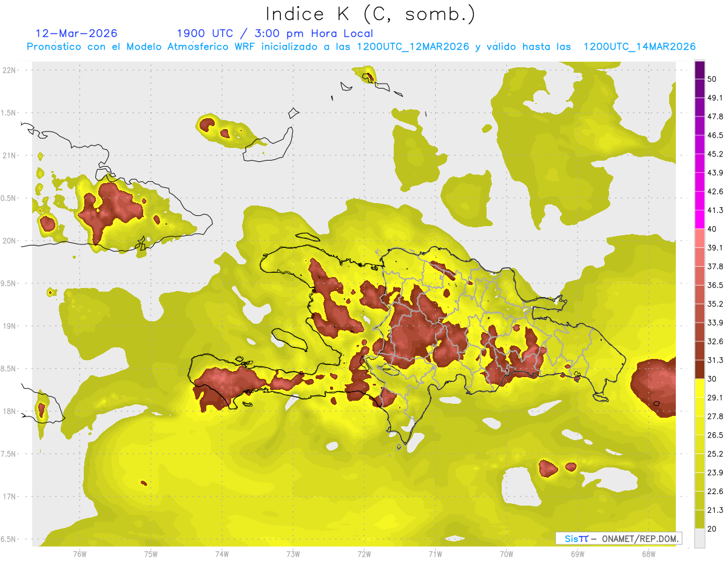
Task: Click the colorbar value "20"
Action: pyautogui.click(x=712, y=529)
